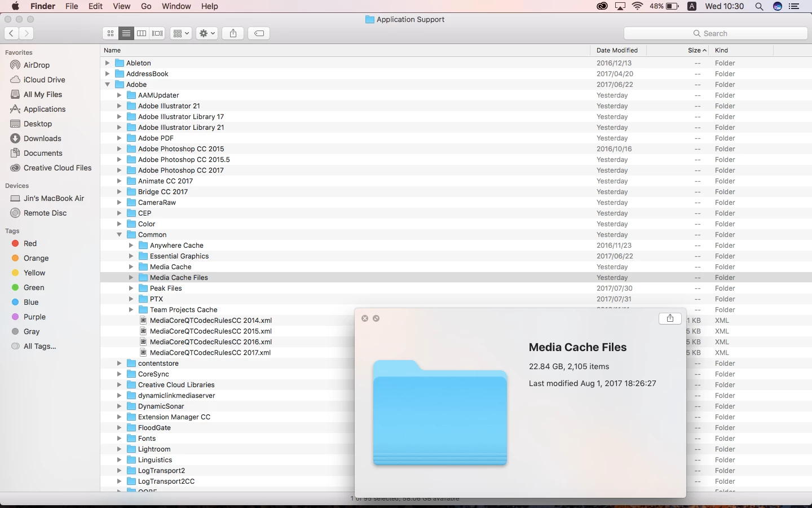Open the Window menu
812x508 pixels.
pyautogui.click(x=176, y=6)
